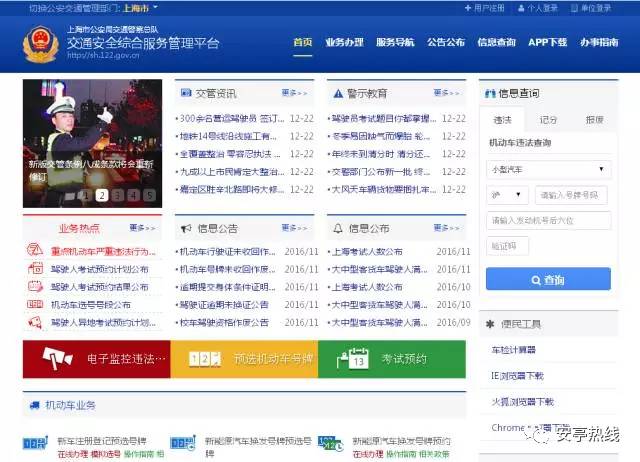
Task: Open the red 电子监控违法 camera banner
Action: [x=96, y=359]
